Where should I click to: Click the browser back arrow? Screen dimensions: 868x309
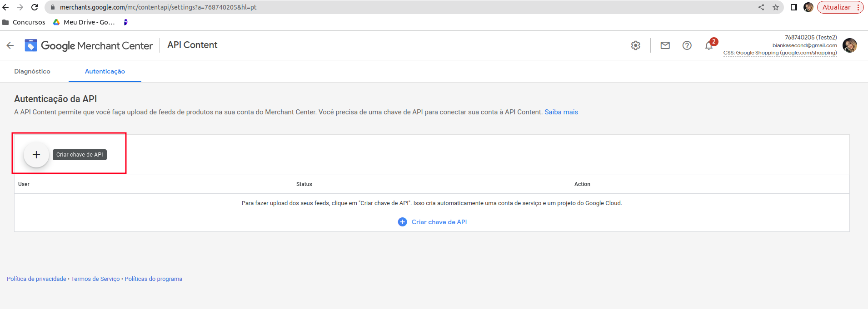pyautogui.click(x=6, y=7)
